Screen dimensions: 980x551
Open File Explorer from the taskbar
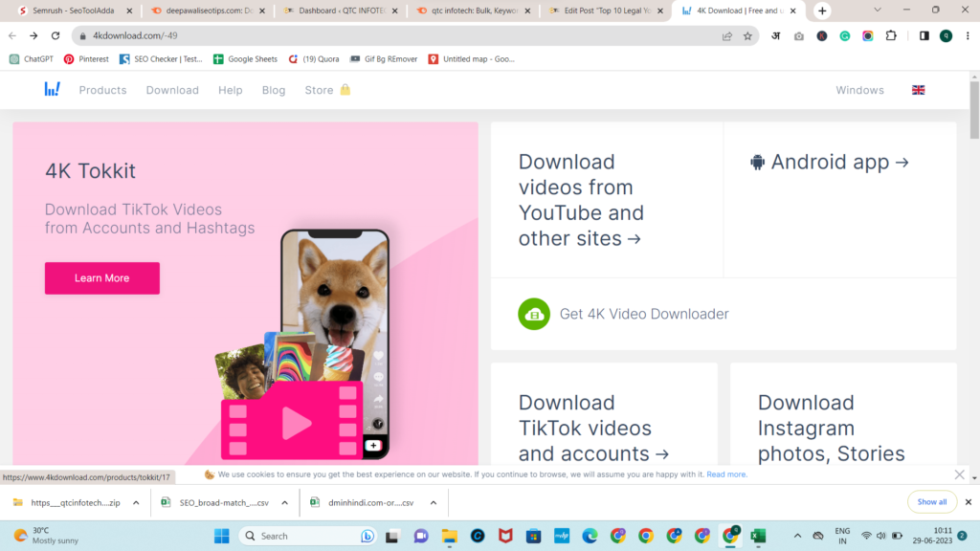(450, 536)
